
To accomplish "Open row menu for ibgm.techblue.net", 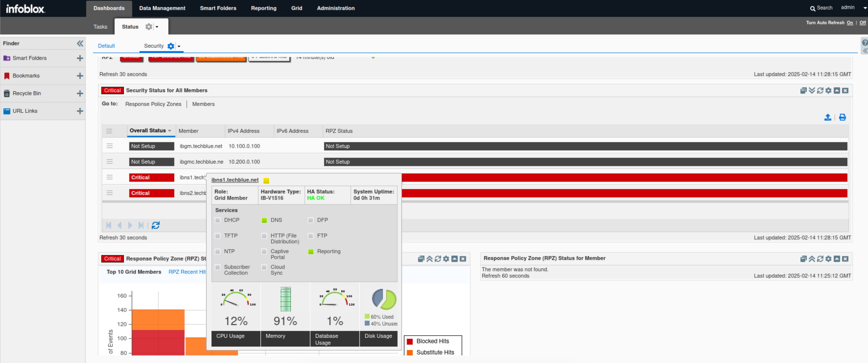I will pyautogui.click(x=109, y=146).
